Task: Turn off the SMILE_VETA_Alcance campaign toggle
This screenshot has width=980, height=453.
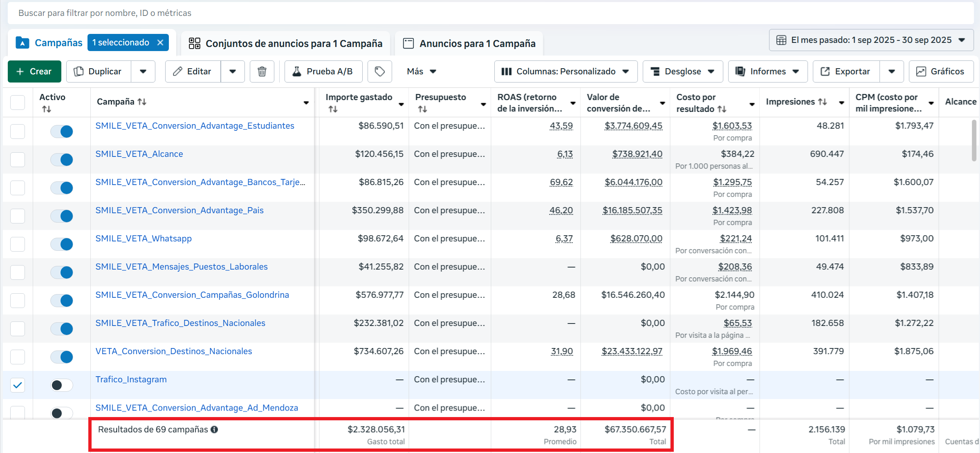Action: [x=62, y=159]
